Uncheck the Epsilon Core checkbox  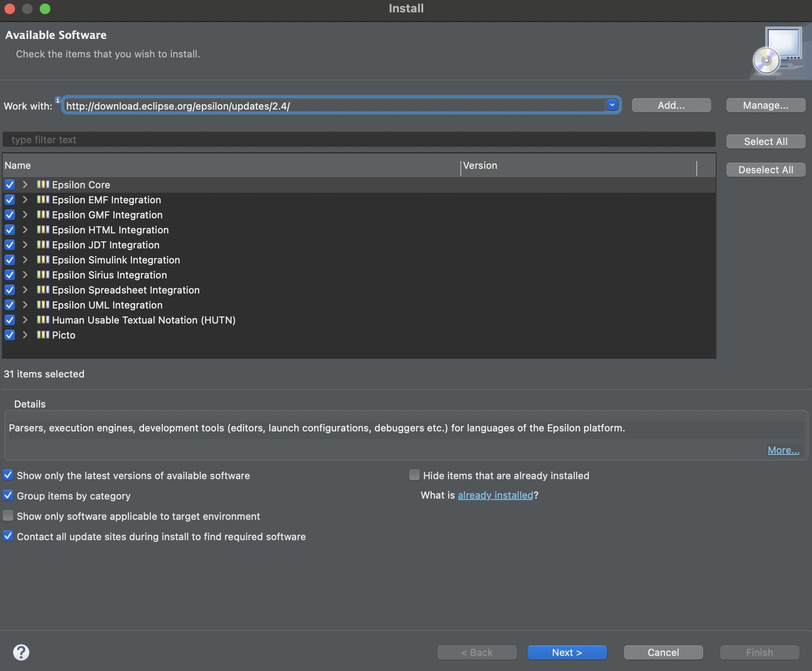pos(10,185)
